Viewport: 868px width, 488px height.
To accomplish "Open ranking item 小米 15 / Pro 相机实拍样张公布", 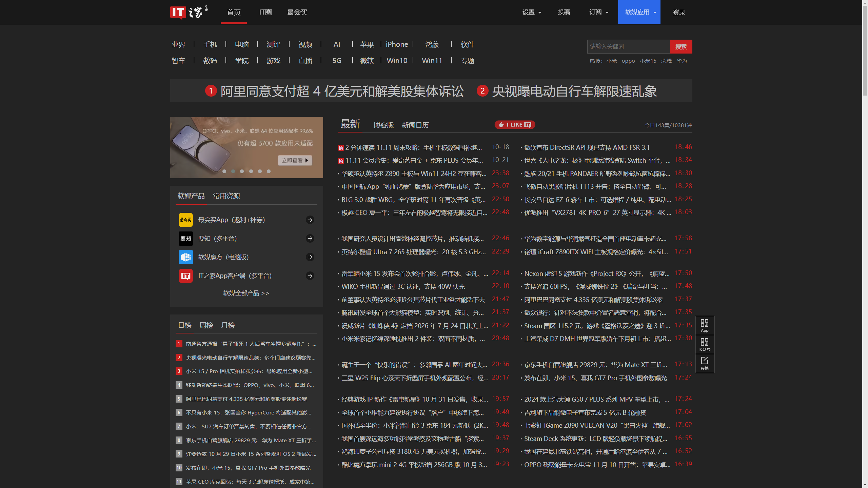I will point(249,371).
